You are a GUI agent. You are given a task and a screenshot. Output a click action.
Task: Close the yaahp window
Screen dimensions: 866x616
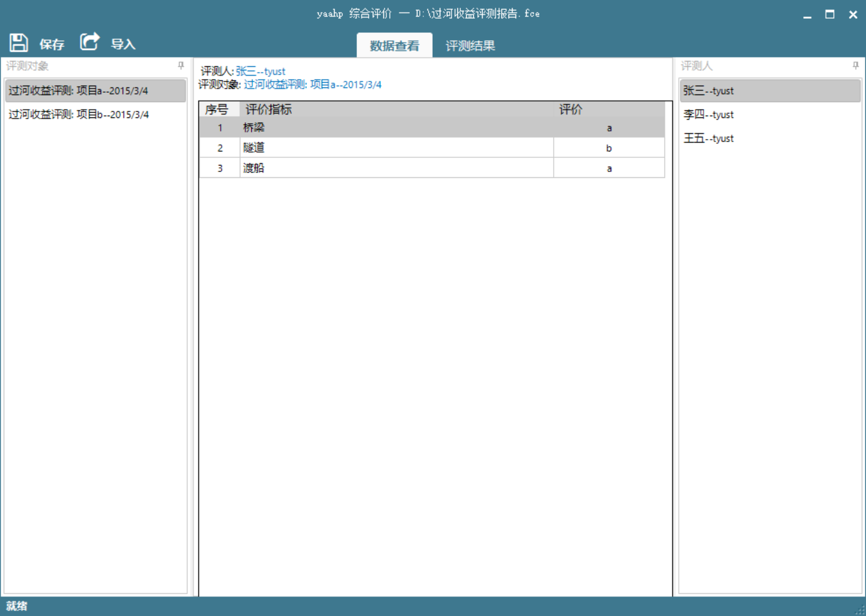click(x=852, y=15)
